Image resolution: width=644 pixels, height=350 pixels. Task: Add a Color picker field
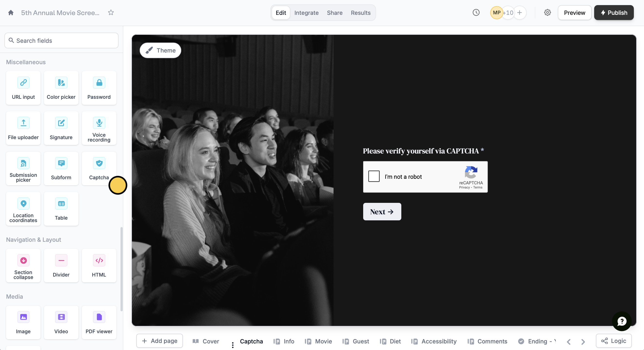coord(61,88)
